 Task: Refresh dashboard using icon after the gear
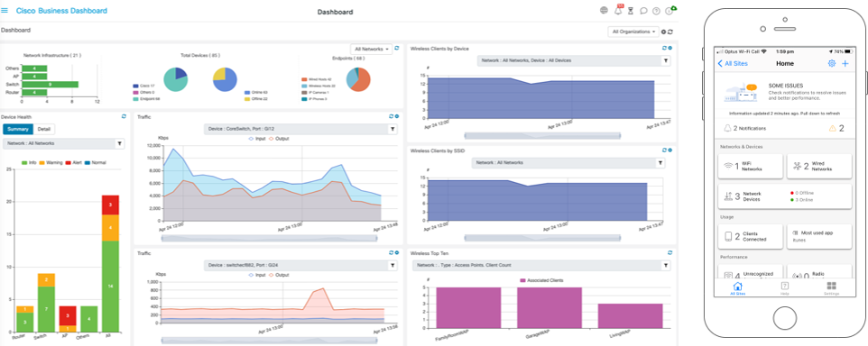tap(670, 32)
